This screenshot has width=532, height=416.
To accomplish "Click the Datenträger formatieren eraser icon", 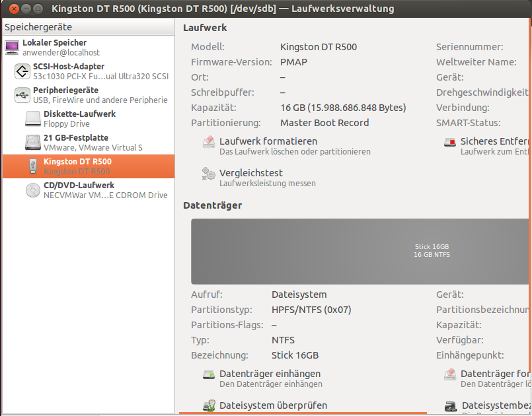I will tap(450, 374).
